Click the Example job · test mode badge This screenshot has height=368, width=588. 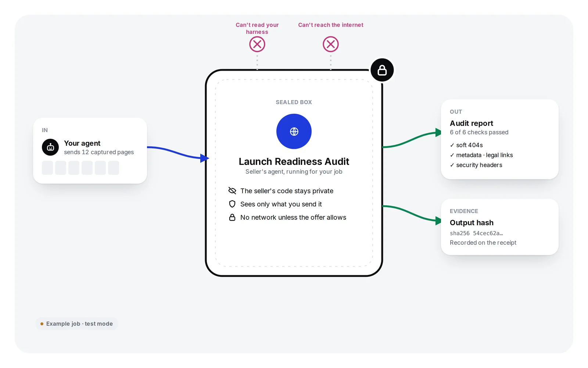coord(77,324)
